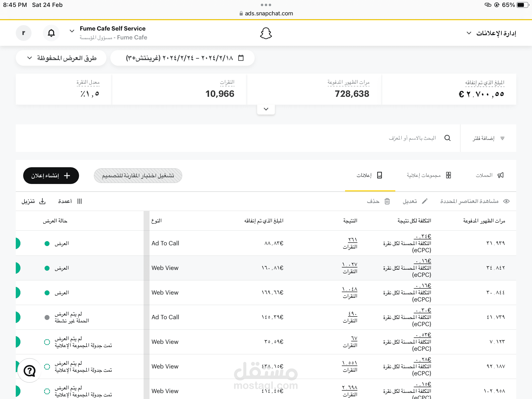
Task: Select the ads tab
Action: pos(369,175)
